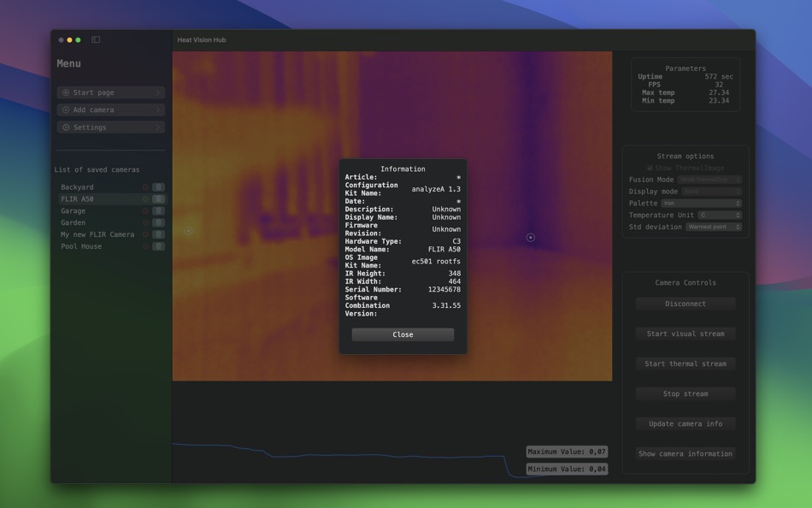Click the Min temp 23.34 value
The image size is (812, 508).
[719, 101]
